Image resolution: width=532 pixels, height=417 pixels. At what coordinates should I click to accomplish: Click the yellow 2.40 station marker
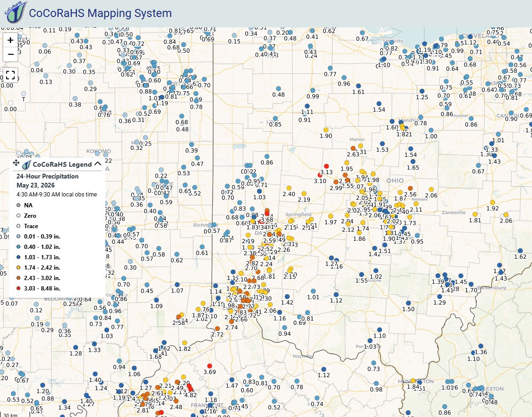289,188
